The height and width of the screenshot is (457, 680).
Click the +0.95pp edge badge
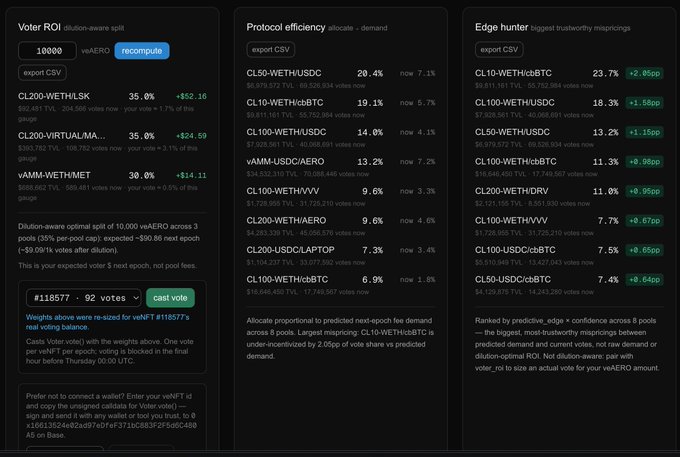point(644,191)
